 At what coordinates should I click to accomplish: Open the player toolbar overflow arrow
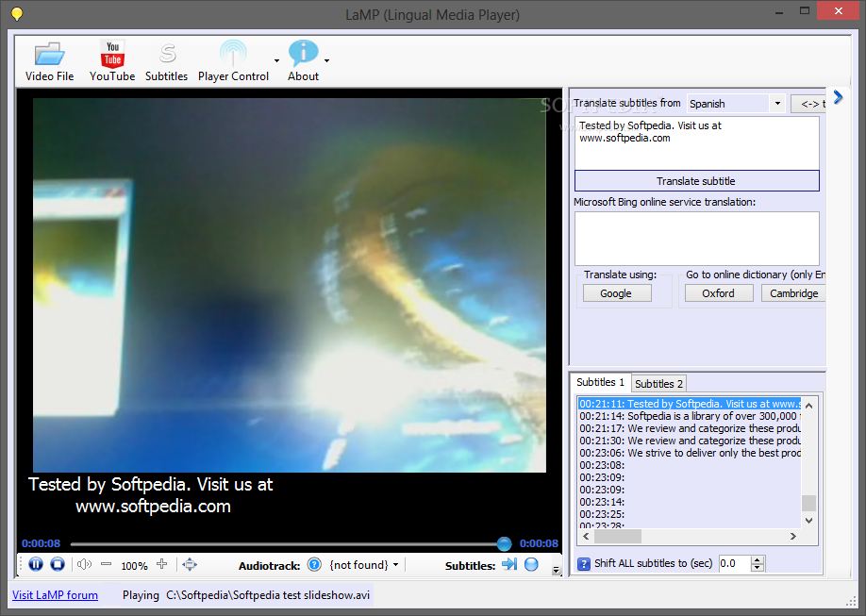pyautogui.click(x=557, y=570)
